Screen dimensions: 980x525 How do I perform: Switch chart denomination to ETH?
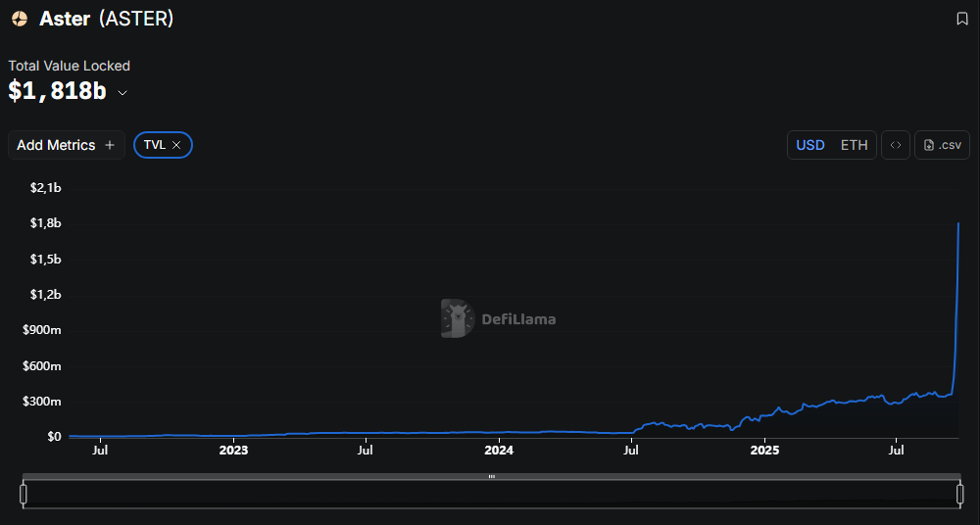tap(854, 145)
